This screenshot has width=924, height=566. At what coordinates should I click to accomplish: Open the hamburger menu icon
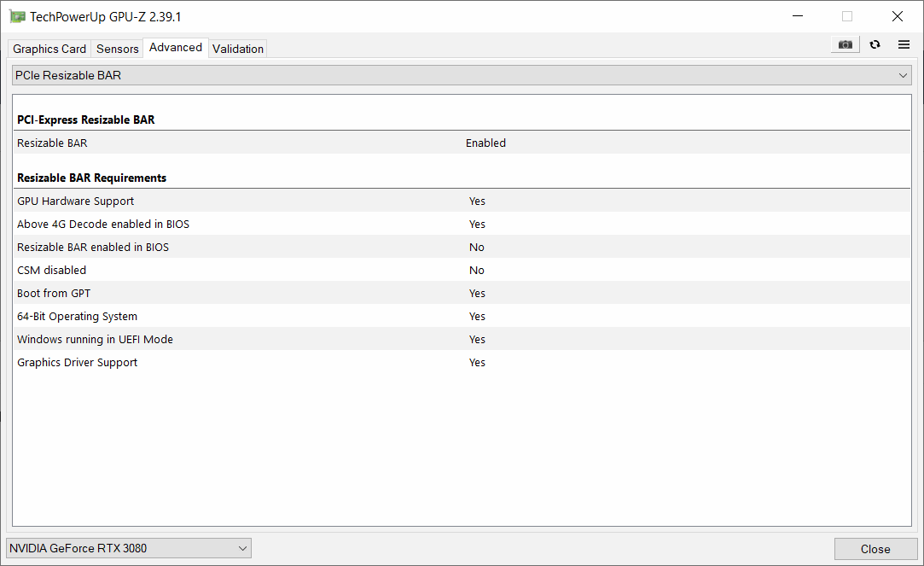tap(904, 44)
